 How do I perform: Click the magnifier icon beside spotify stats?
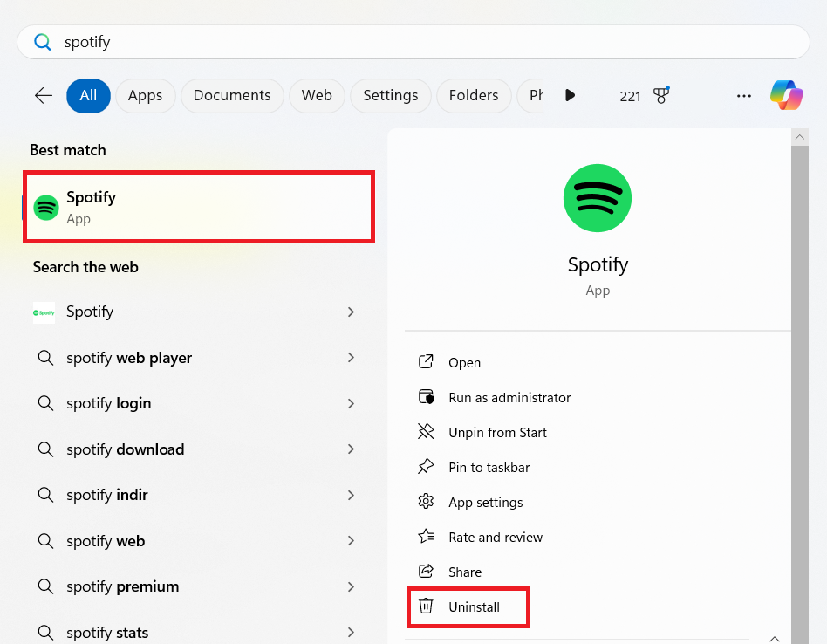pos(45,633)
